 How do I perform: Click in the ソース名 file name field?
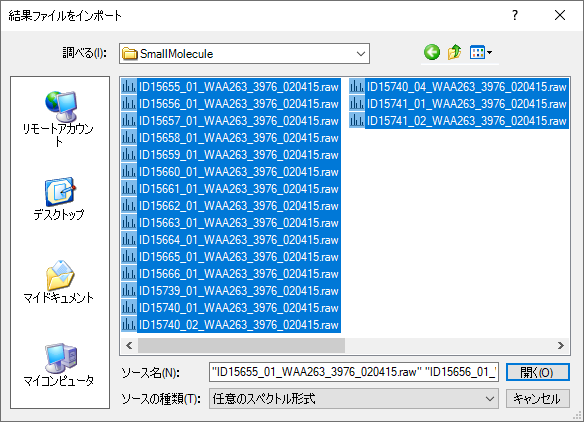pos(353,372)
